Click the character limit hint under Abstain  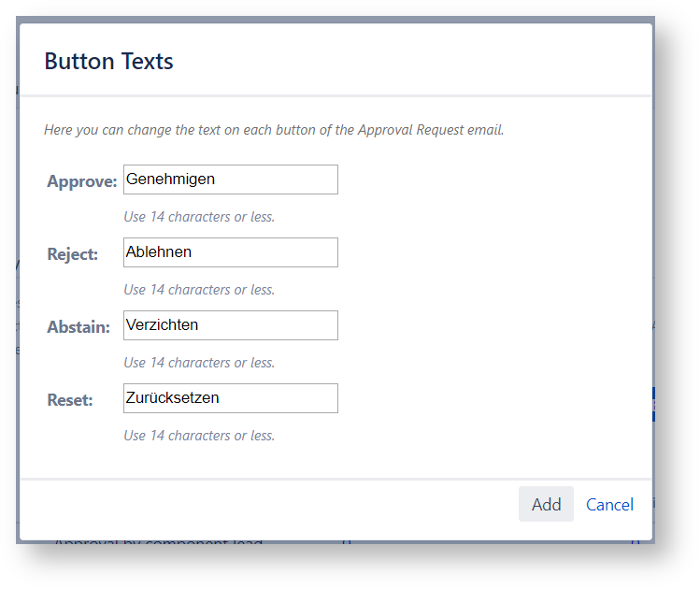pyautogui.click(x=199, y=363)
